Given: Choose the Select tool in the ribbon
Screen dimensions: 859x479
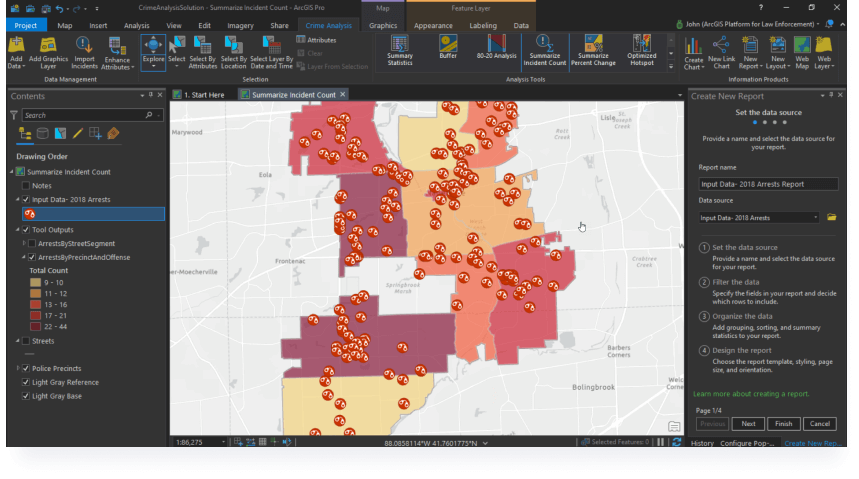Looking at the screenshot, I should click(x=176, y=53).
